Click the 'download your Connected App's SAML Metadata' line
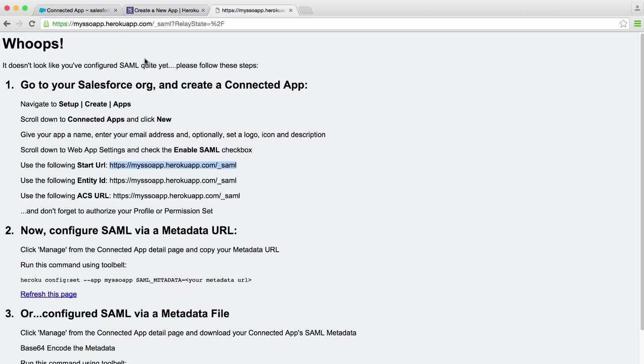This screenshot has width=644, height=364. (x=189, y=333)
